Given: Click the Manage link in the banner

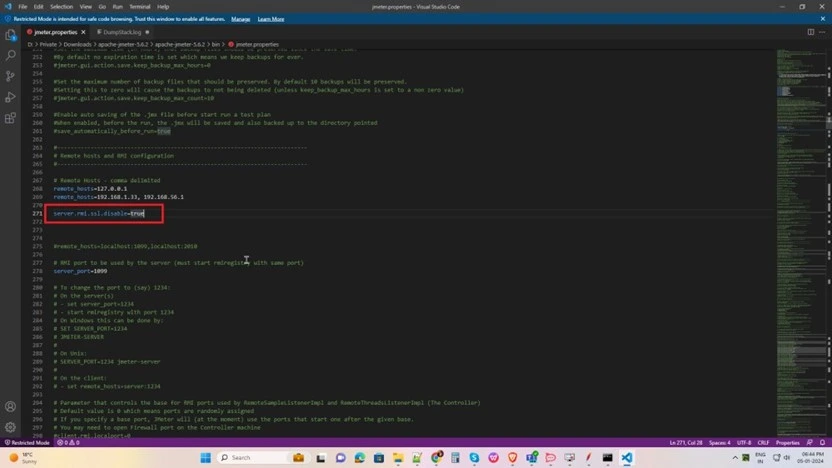Looking at the screenshot, I should (240, 19).
